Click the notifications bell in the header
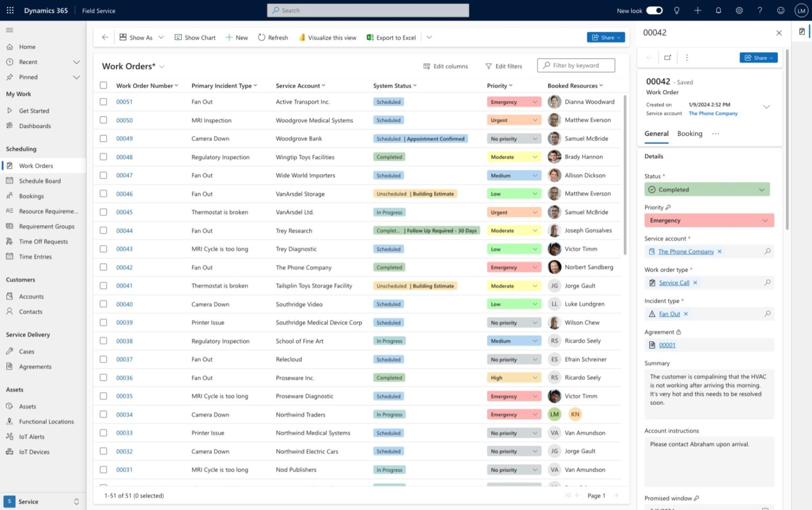This screenshot has height=510, width=812. pyautogui.click(x=718, y=10)
